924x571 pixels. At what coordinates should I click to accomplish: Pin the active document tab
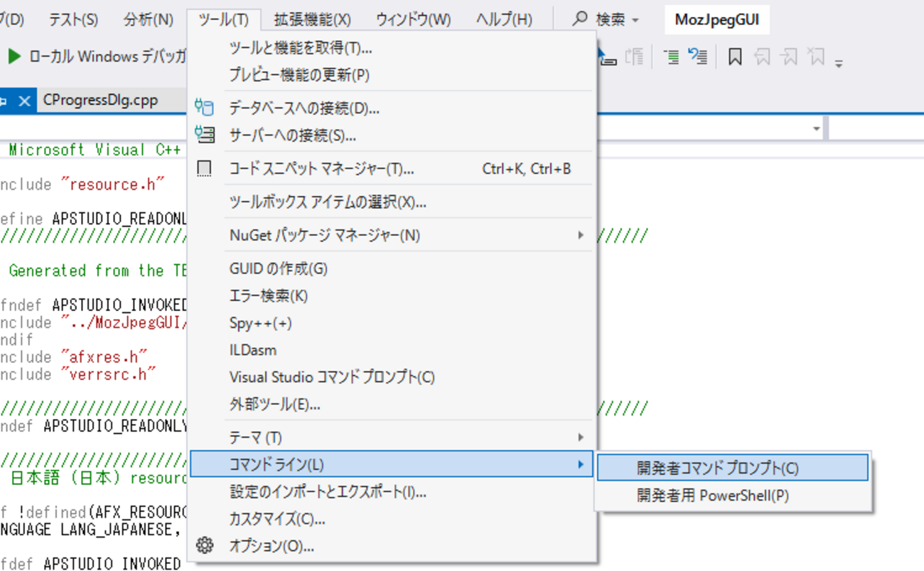point(4,101)
